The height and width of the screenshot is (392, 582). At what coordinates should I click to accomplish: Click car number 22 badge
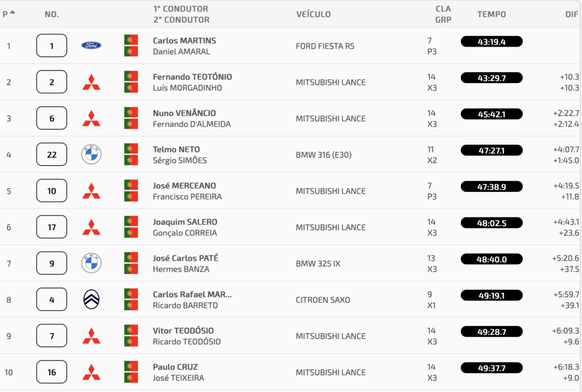[52, 155]
